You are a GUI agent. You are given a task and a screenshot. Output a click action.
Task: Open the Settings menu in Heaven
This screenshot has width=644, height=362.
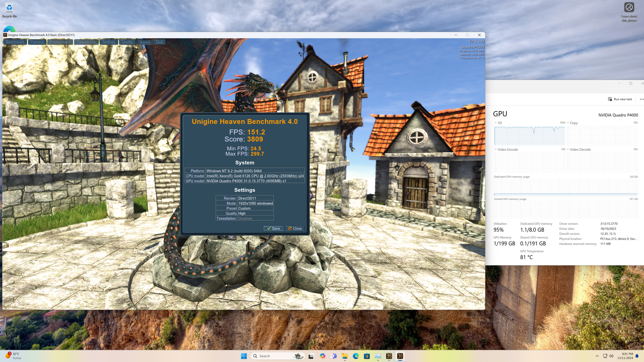(x=109, y=42)
